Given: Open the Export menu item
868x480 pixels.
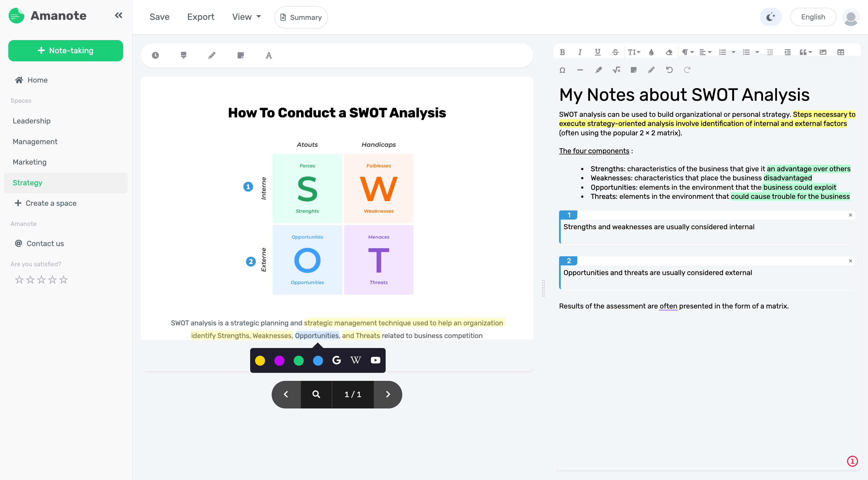Looking at the screenshot, I should [201, 17].
